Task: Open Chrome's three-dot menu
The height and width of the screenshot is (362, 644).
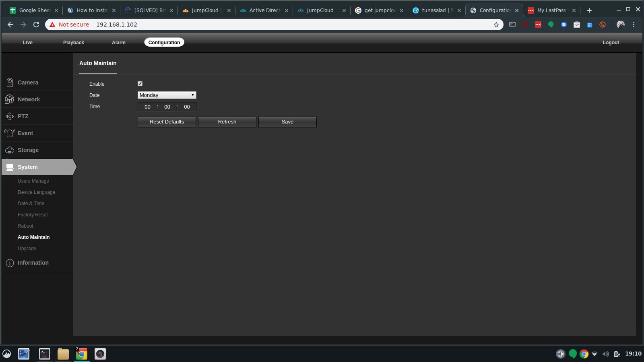Action: [634, 25]
